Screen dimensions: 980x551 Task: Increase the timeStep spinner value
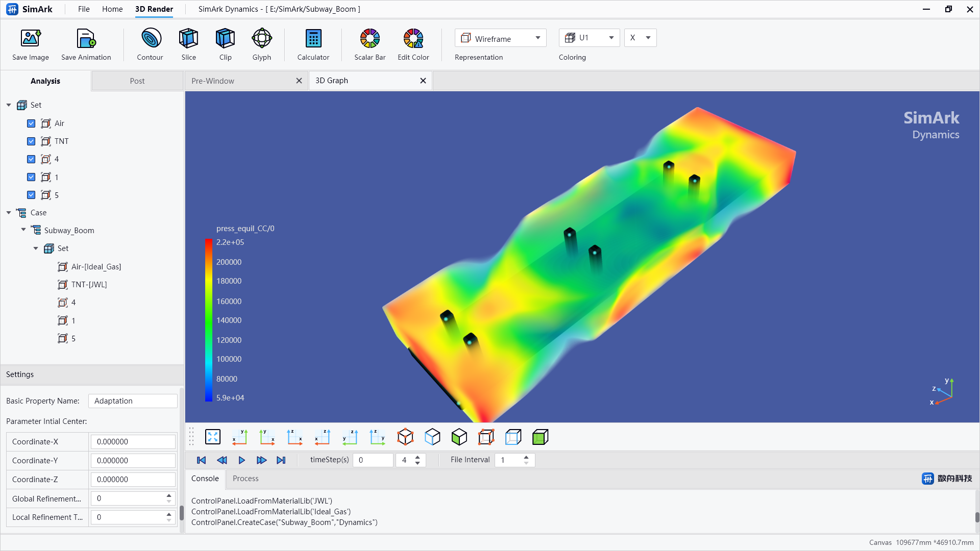[418, 457]
